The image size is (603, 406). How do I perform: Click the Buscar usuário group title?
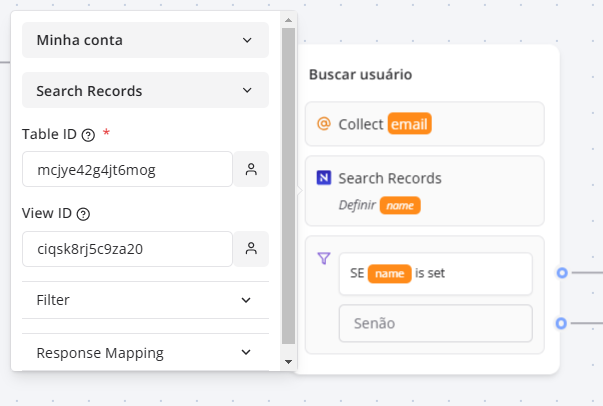(360, 75)
